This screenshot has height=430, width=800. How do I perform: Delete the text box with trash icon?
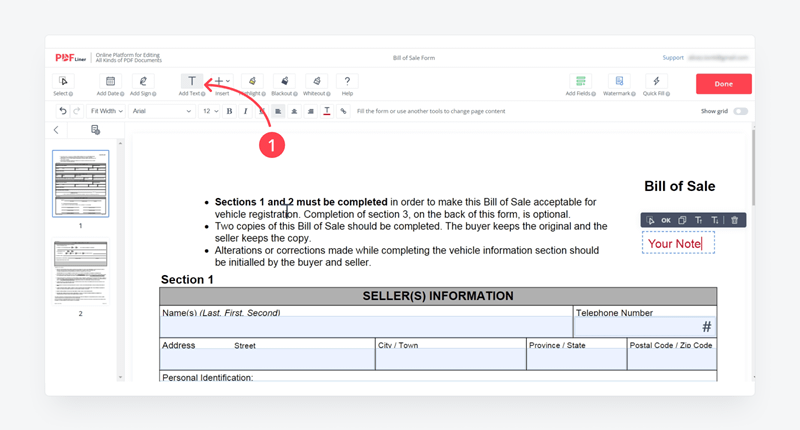[735, 220]
